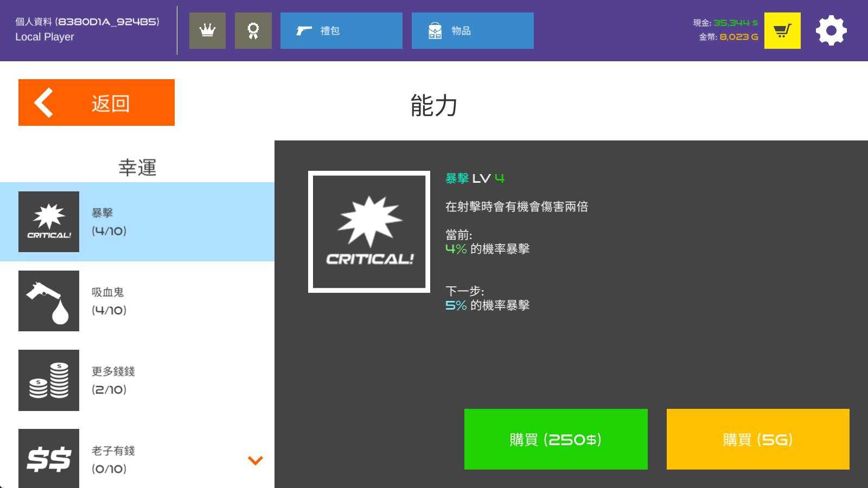Image resolution: width=868 pixels, height=488 pixels.
Task: Select the 老子有錢 (0/10) ability row
Action: (x=163, y=459)
